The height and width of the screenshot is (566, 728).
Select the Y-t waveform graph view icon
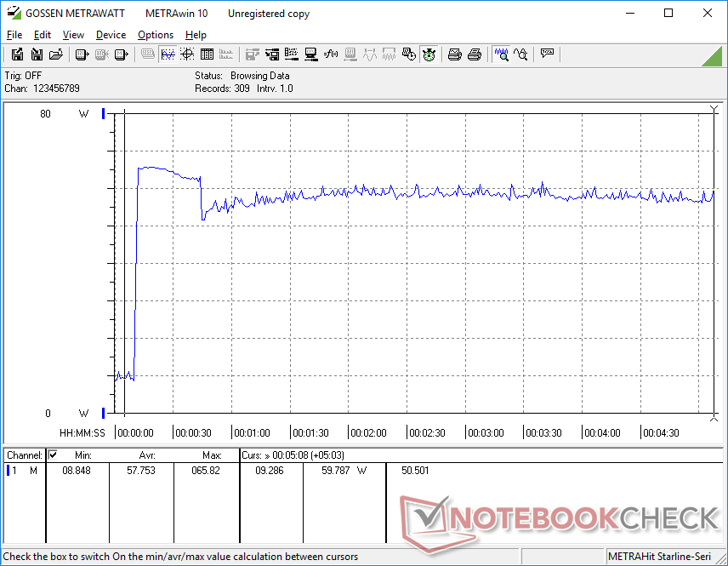point(168,54)
